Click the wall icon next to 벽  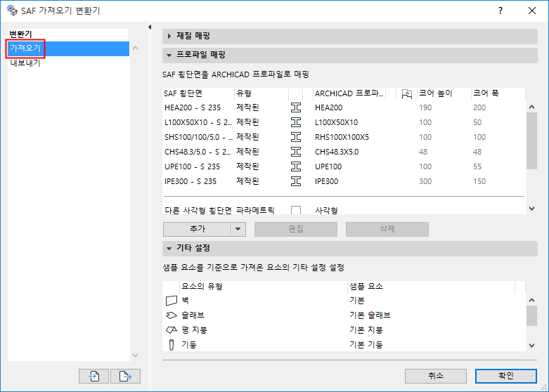[172, 300]
